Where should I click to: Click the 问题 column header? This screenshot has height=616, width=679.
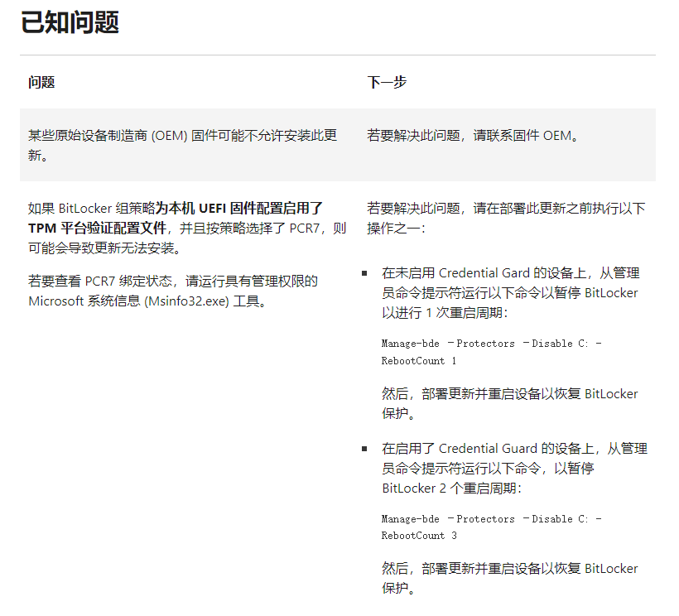coord(41,82)
